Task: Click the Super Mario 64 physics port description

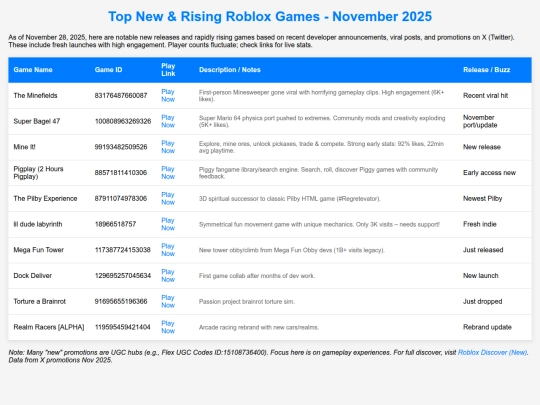Action: click(322, 121)
